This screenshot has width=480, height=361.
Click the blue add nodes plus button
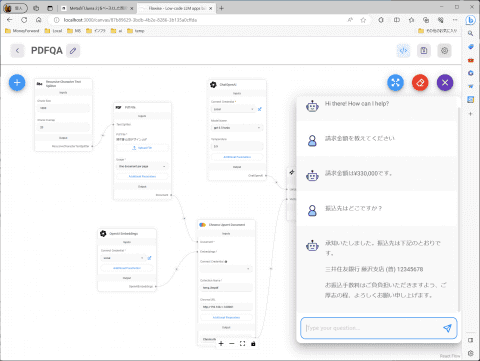(17, 83)
